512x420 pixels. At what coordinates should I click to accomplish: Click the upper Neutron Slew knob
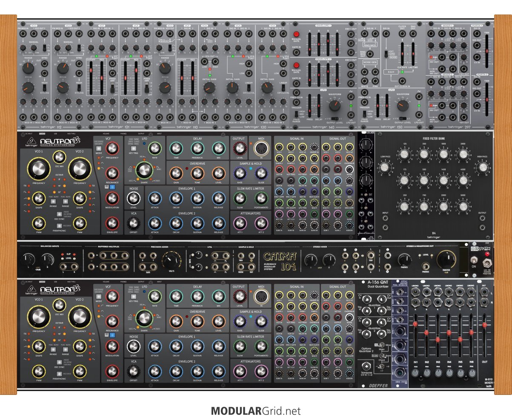[x=240, y=198]
